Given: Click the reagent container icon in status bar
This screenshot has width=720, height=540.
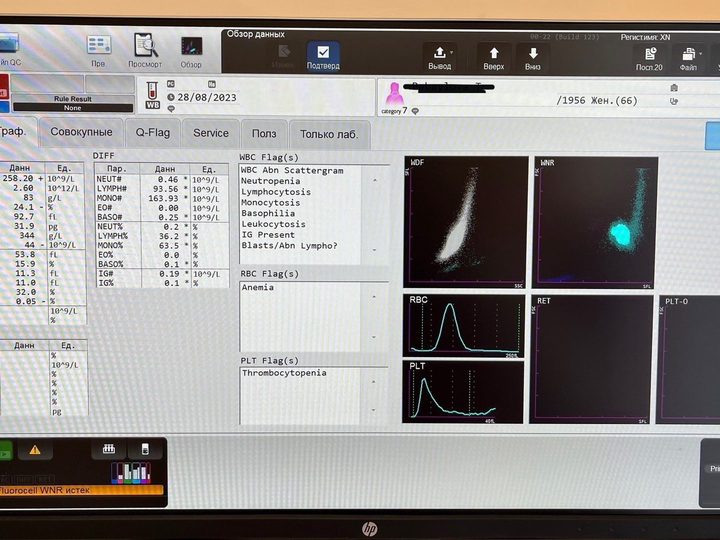Looking at the screenshot, I should coord(145,449).
